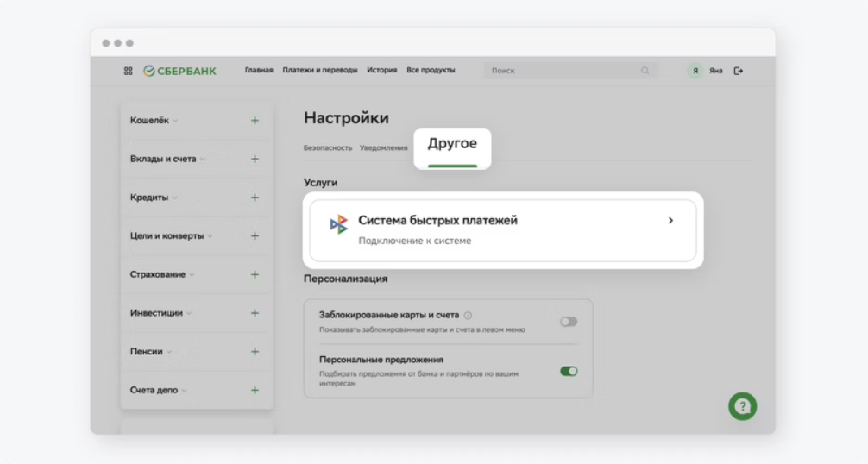Click the info icon near Заблокированные карты и счета

click(x=468, y=316)
